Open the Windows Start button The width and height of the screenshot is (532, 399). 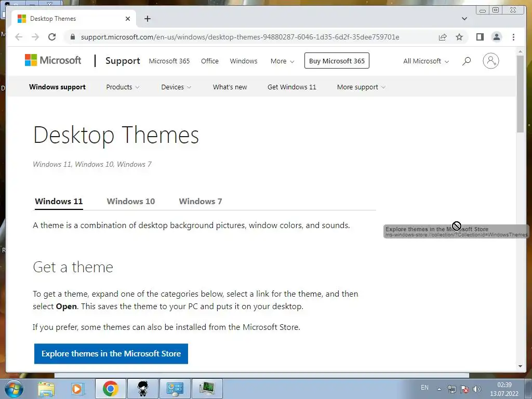14,389
